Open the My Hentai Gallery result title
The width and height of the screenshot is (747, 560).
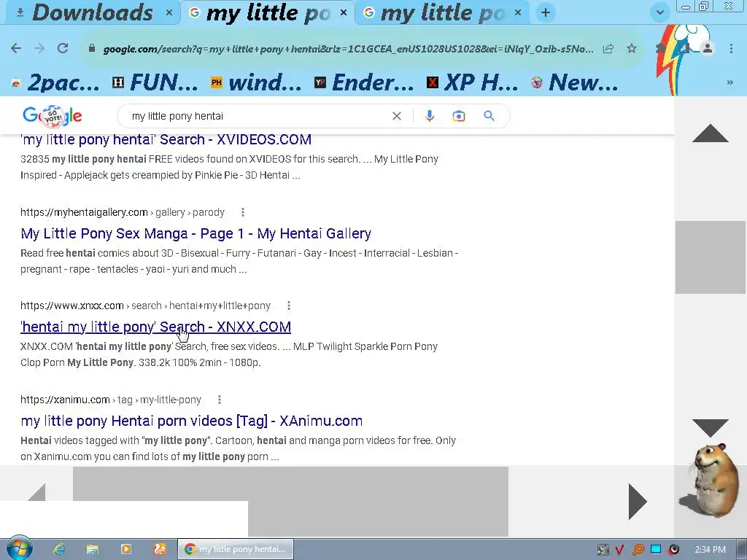point(196,233)
